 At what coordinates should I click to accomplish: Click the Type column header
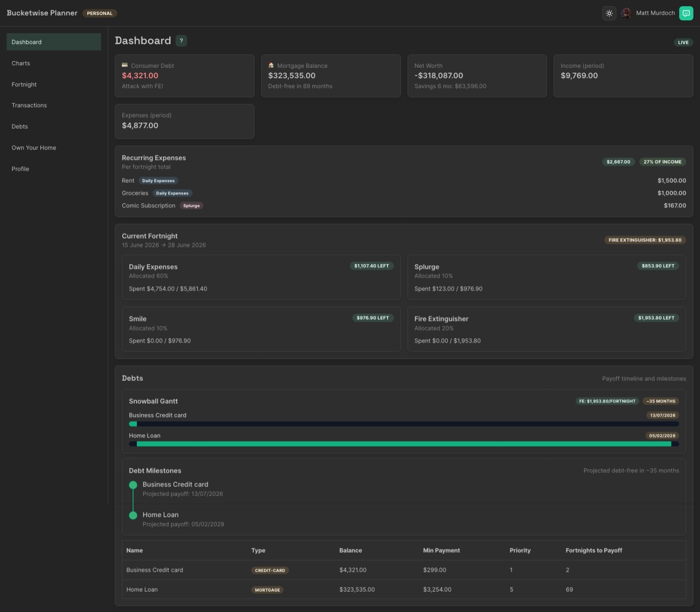(258, 550)
